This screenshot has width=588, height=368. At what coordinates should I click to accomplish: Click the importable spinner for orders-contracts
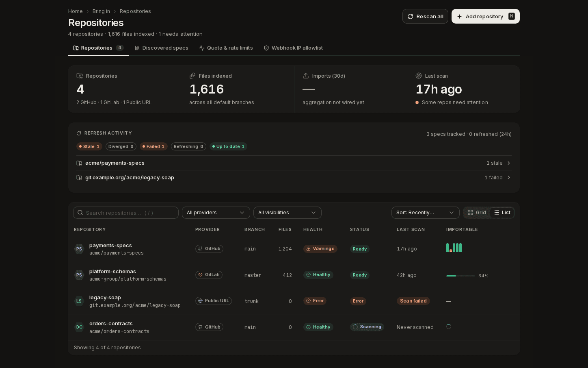[x=449, y=327]
